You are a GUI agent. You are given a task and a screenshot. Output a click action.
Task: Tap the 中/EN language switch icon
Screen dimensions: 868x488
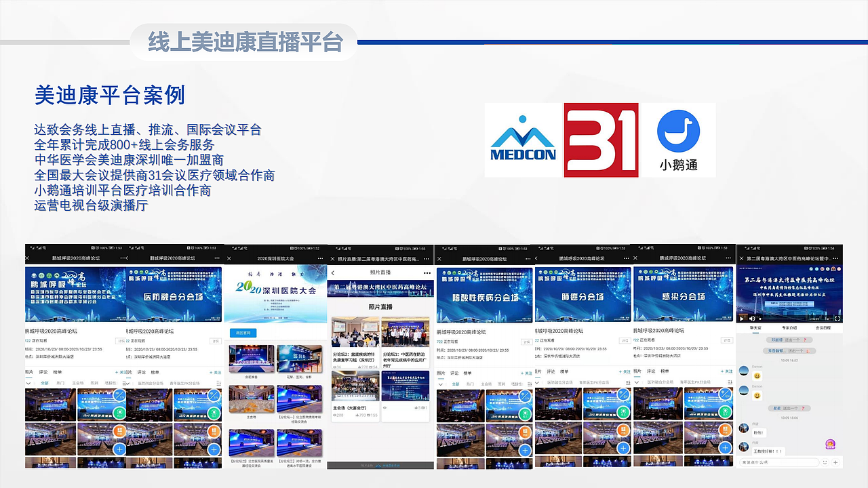[525, 396]
